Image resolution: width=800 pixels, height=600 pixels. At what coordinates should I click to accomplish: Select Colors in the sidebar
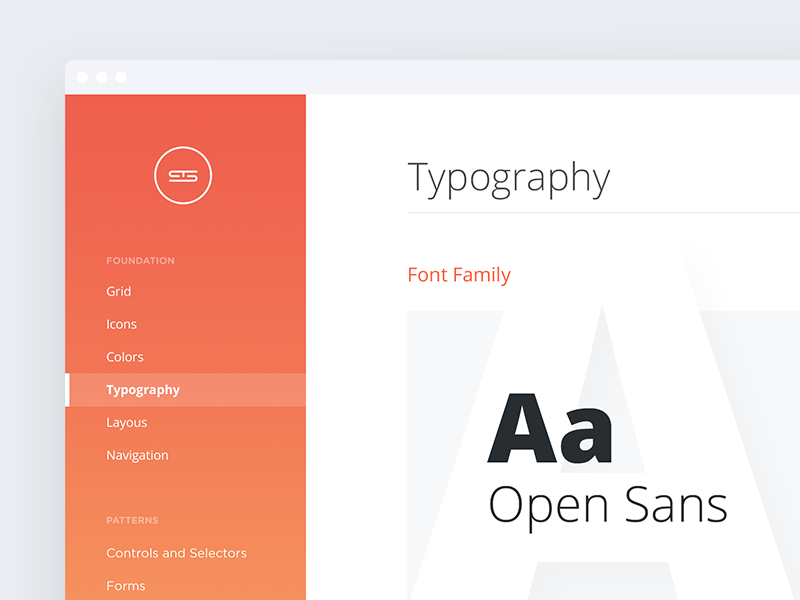[125, 357]
